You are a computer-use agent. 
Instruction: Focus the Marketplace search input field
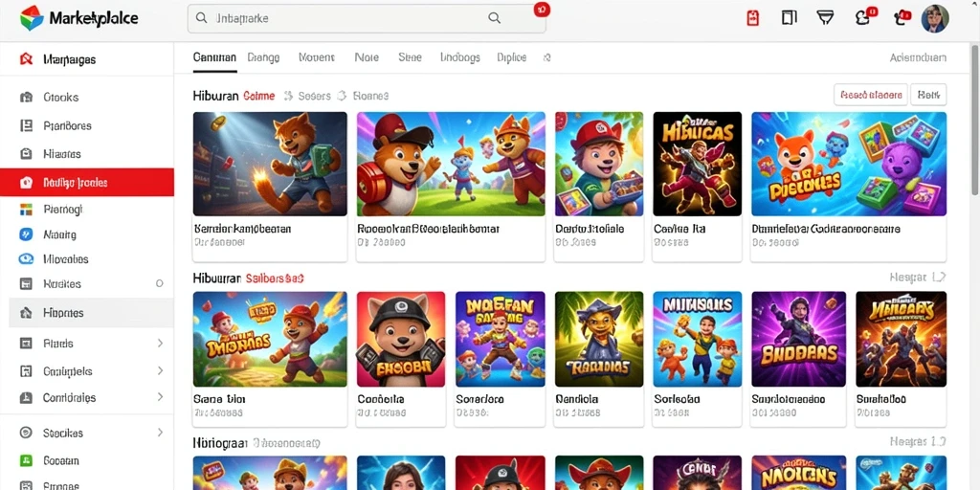point(367,18)
